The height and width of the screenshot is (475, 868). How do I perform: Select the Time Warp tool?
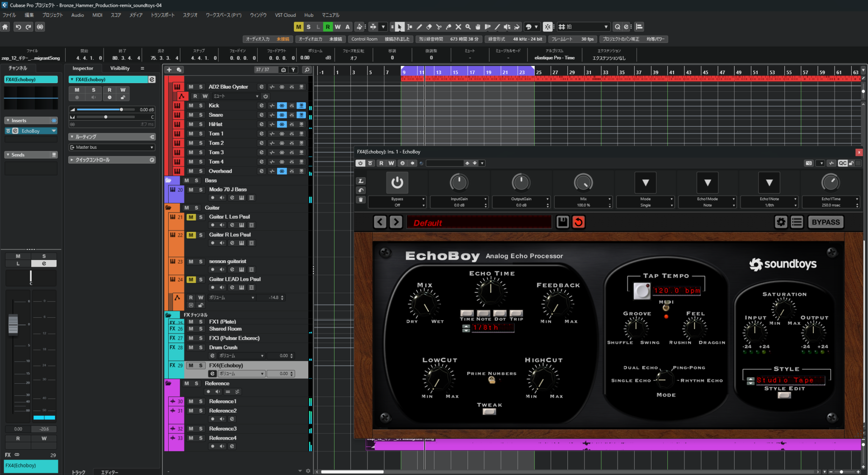click(x=487, y=27)
